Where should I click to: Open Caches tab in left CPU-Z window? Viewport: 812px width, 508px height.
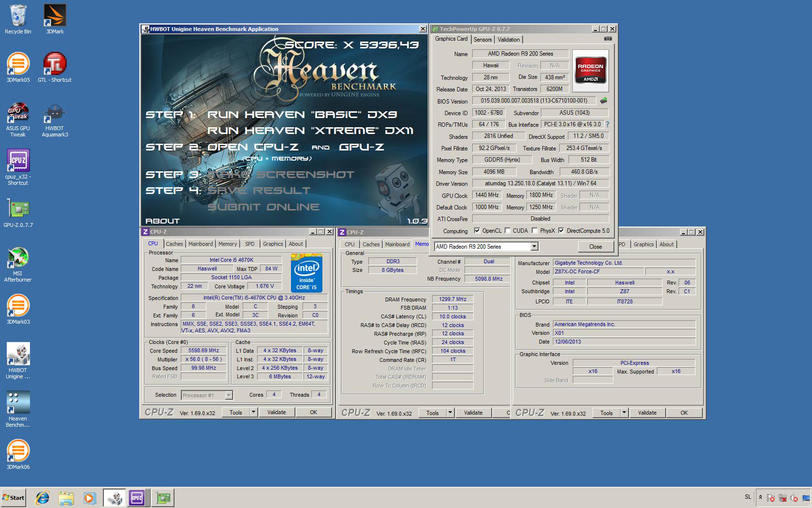[174, 244]
